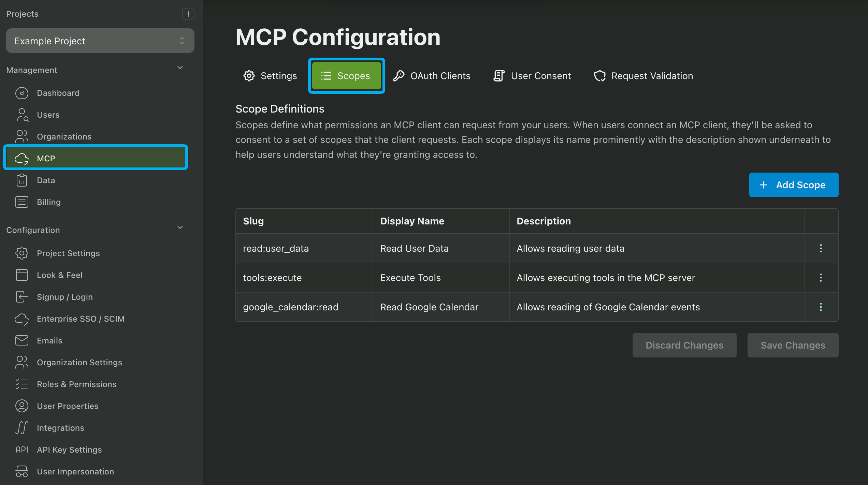Click the Integrations icon in sidebar
This screenshot has height=485, width=868.
(22, 428)
